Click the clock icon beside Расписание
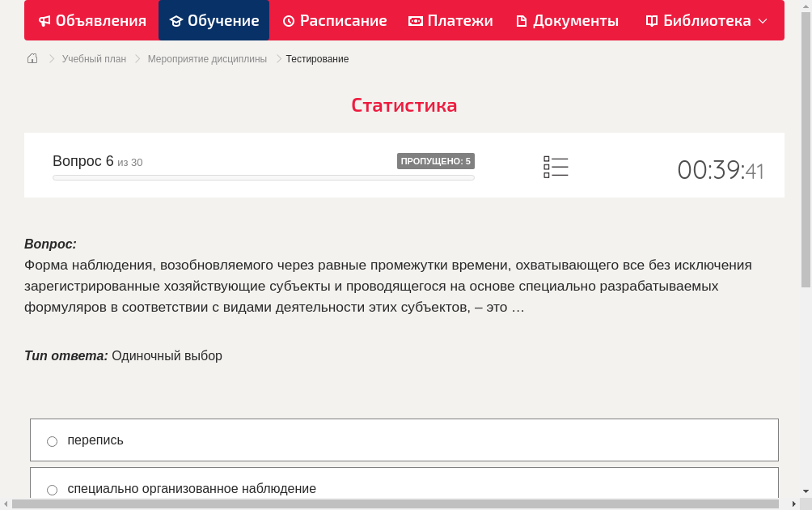 (x=288, y=20)
